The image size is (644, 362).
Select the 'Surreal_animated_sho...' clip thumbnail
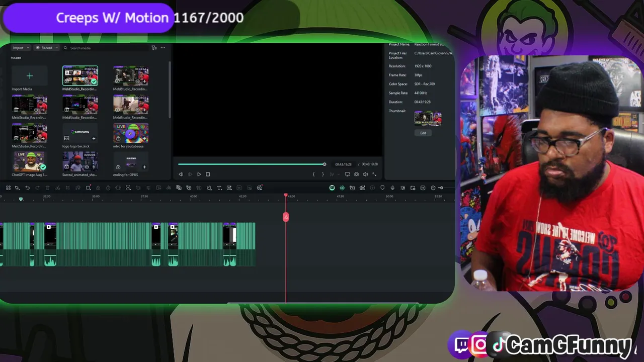80,162
